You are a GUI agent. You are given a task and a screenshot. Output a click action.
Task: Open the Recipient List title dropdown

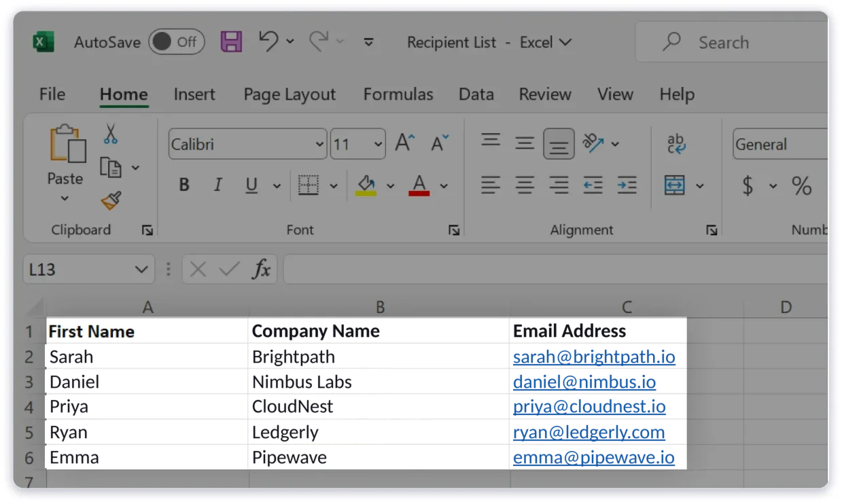(565, 43)
